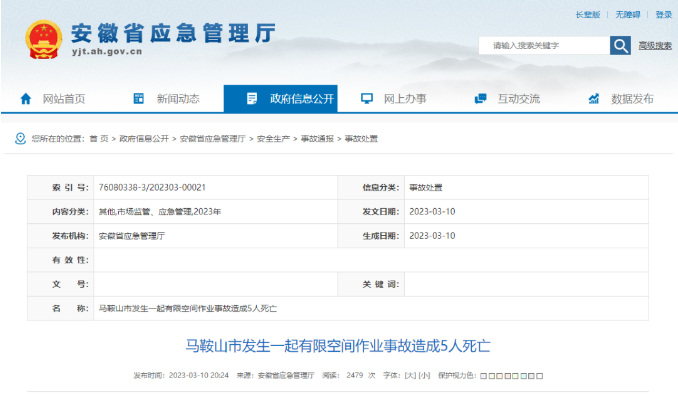The image size is (678, 394).
Task: Click the publish time 2023-03-10 20:24
Action: [198, 375]
